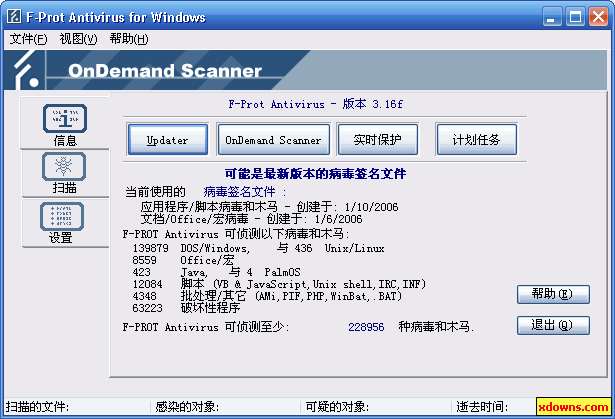Launch the Updater button

(x=168, y=140)
